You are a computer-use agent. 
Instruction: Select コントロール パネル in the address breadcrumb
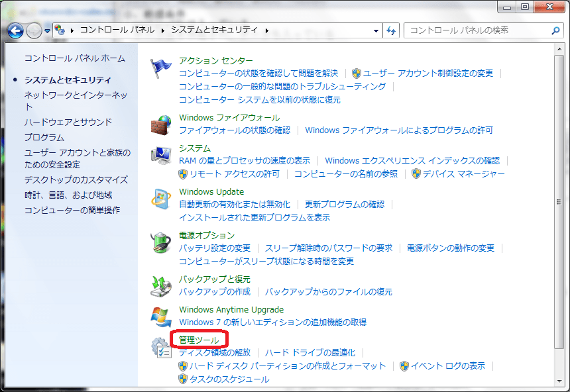[117, 30]
